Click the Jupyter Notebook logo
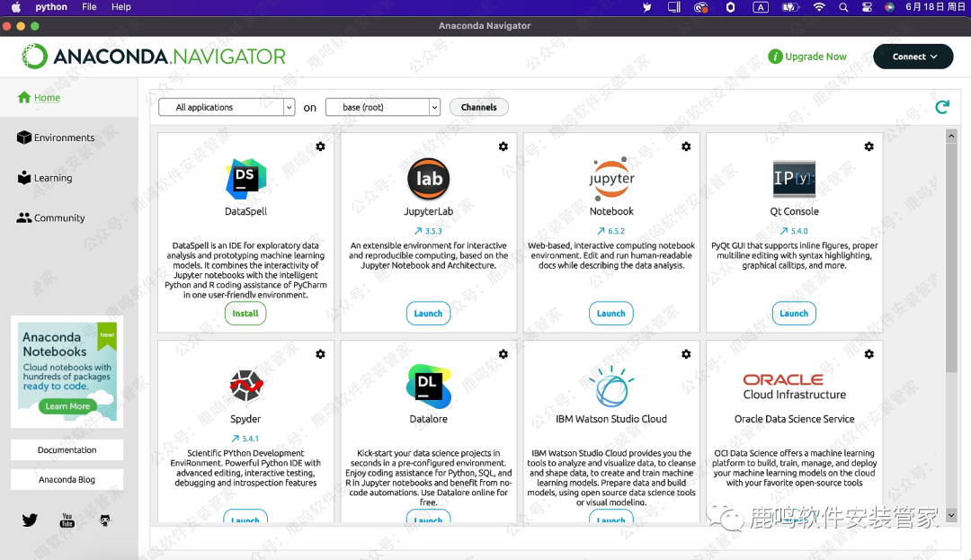Image resolution: width=971 pixels, height=560 pixels. [x=611, y=178]
